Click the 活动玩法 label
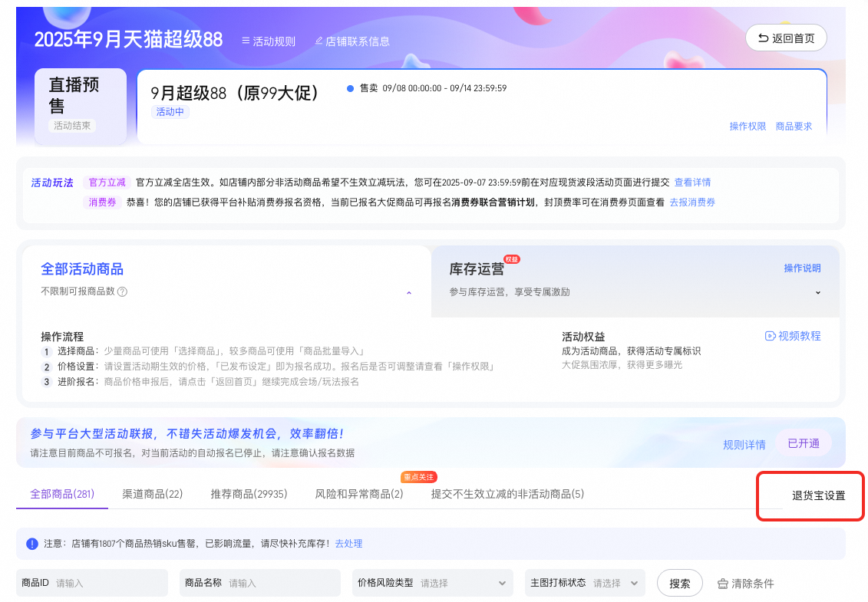This screenshot has width=868, height=602. [52, 183]
